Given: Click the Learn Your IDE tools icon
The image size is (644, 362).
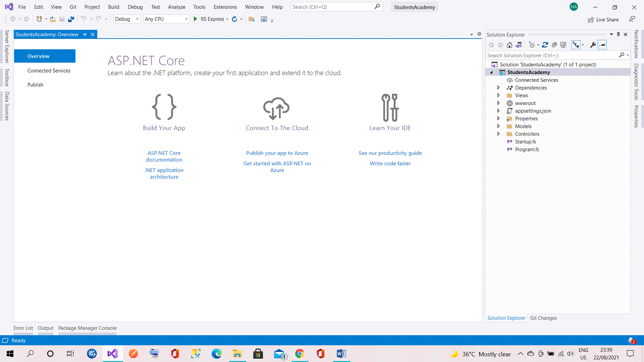Looking at the screenshot, I should pyautogui.click(x=390, y=108).
